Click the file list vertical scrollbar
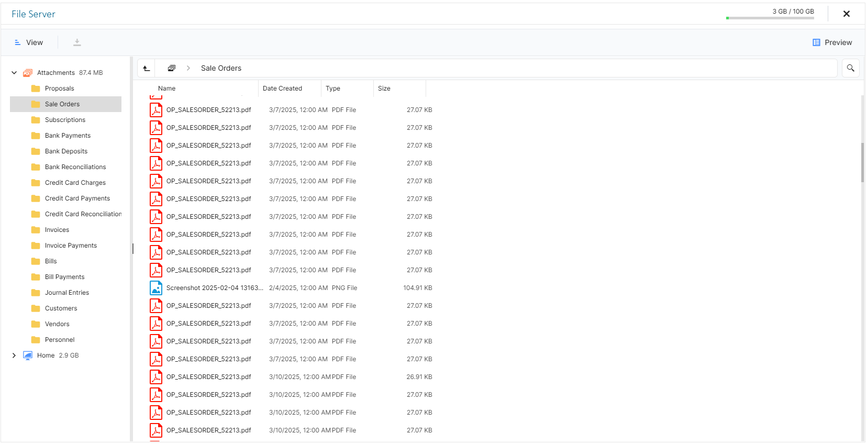Viewport: 868px width, 445px height. click(x=862, y=162)
